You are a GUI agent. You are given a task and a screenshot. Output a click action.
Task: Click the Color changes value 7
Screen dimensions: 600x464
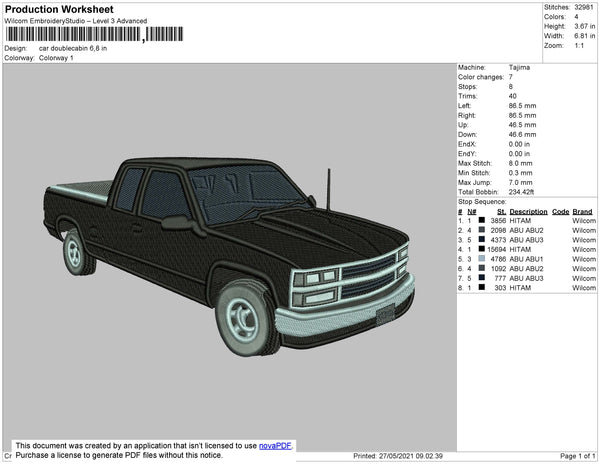click(x=511, y=77)
